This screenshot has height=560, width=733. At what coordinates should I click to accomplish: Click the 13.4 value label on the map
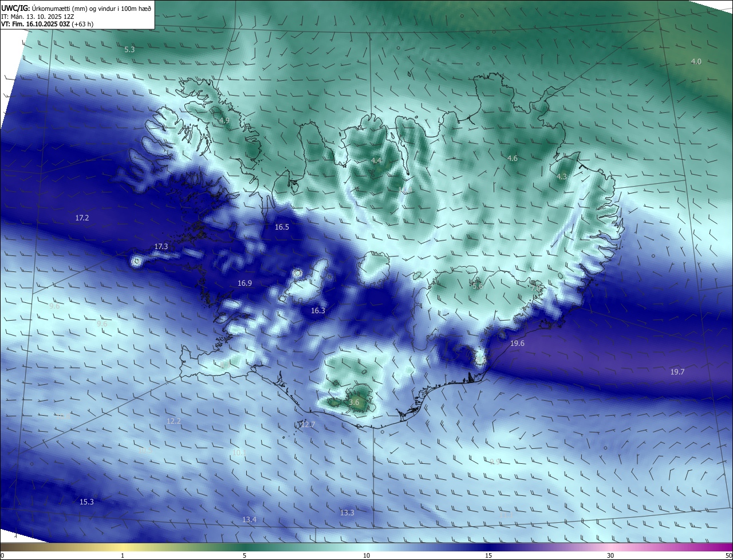[x=249, y=520]
